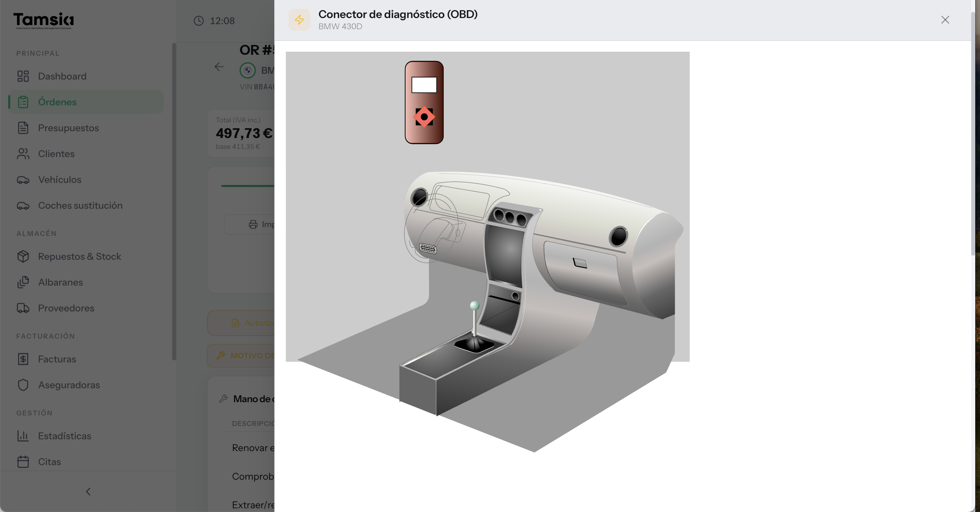The image size is (980, 512).
Task: Click the BMW brand logo badge
Action: point(248,70)
